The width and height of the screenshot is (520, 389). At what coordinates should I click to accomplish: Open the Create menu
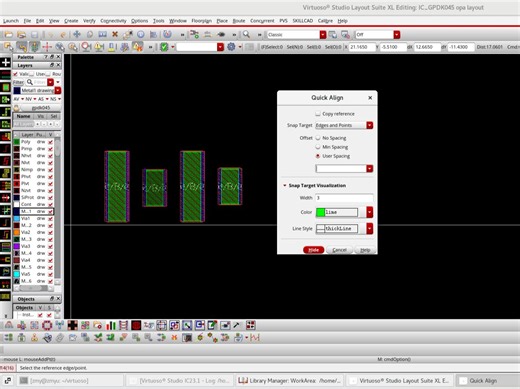tap(71, 21)
